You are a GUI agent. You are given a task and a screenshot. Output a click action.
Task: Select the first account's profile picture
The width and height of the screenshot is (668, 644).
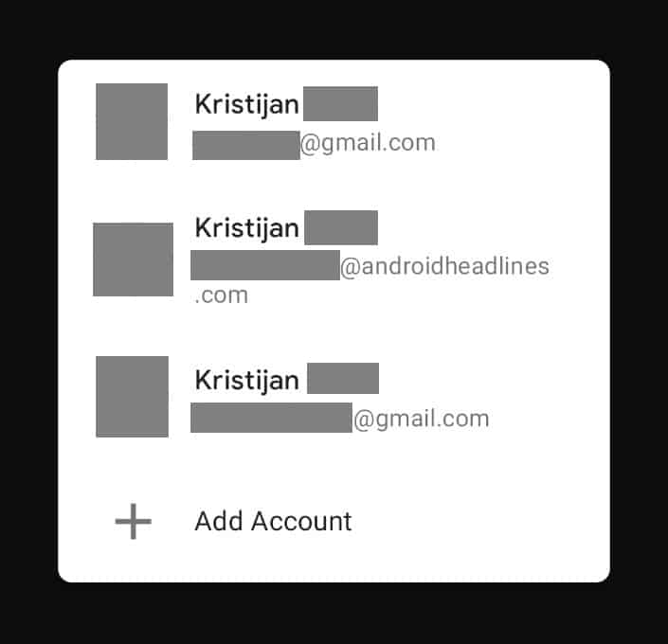point(132,121)
